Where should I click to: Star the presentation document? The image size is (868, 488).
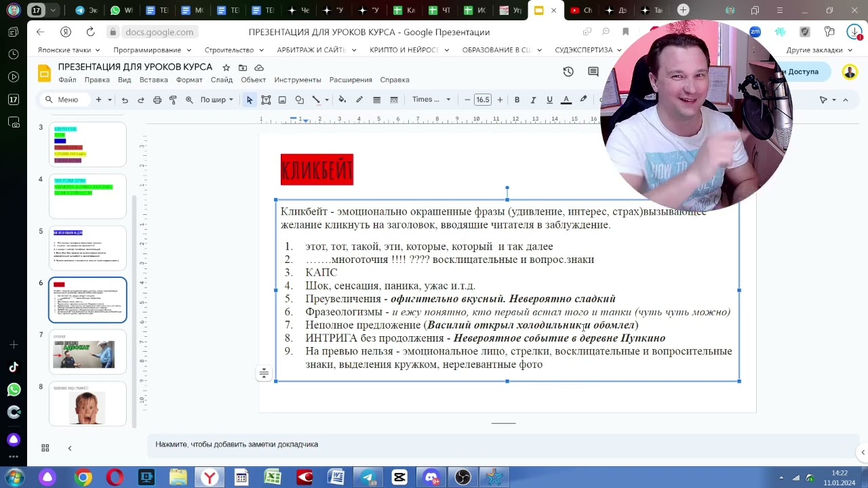tap(226, 68)
